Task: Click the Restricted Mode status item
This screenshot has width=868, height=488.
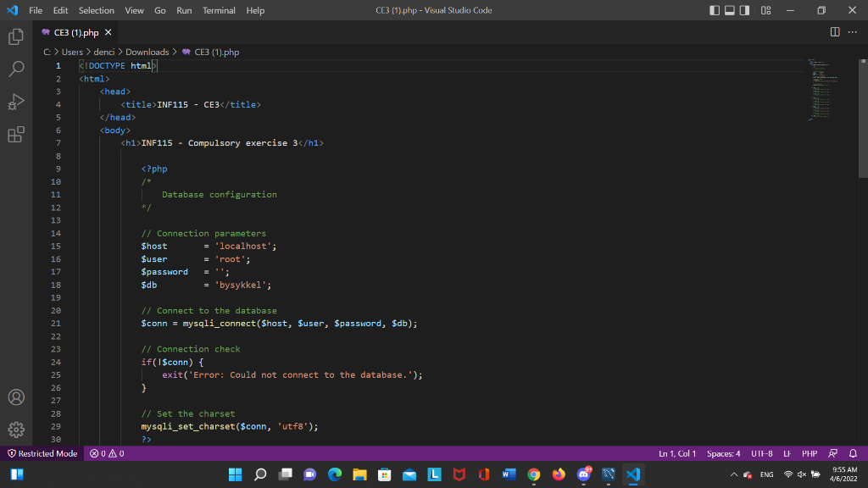Action: point(42,454)
